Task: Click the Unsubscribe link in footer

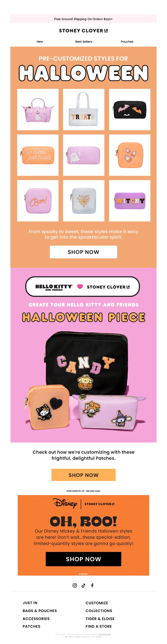Action: coord(104,634)
